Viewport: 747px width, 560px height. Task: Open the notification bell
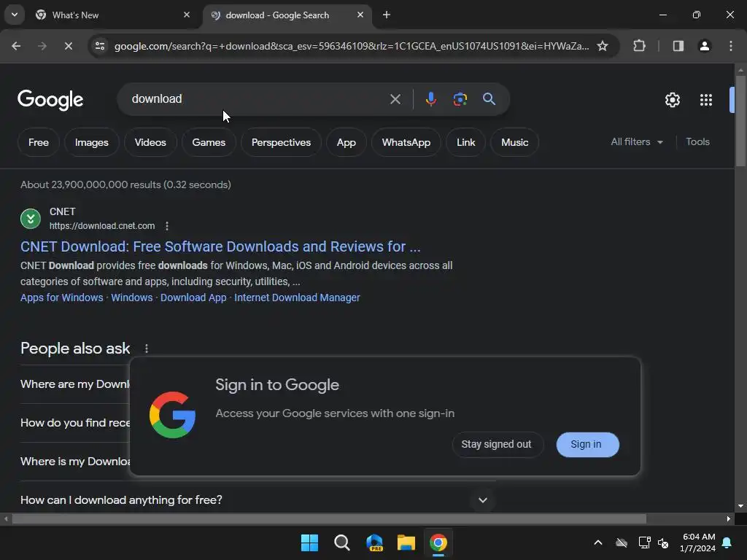(727, 542)
